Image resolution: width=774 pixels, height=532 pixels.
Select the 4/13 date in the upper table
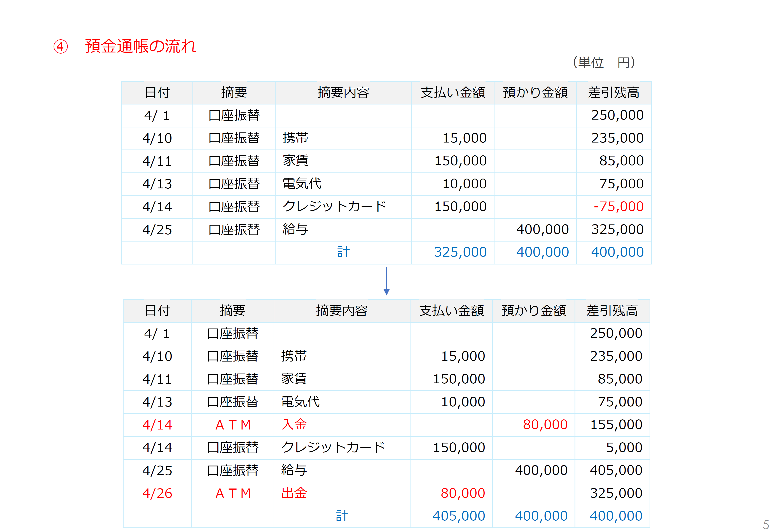tap(157, 184)
